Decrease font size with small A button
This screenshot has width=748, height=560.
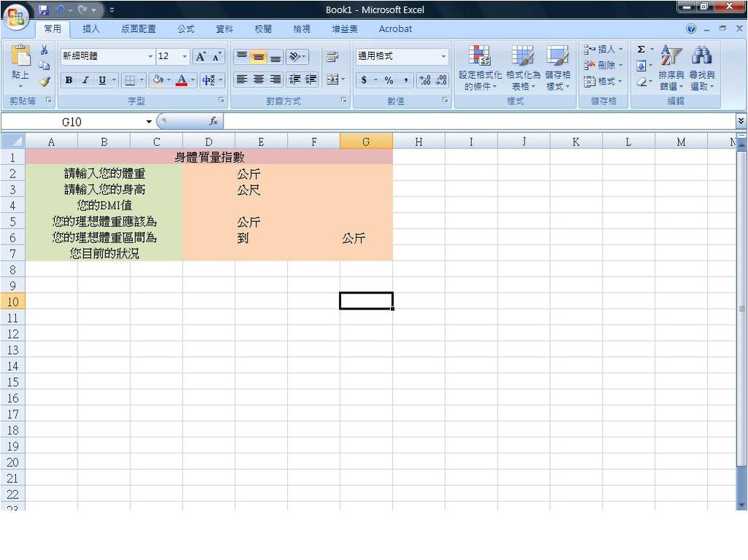click(216, 57)
